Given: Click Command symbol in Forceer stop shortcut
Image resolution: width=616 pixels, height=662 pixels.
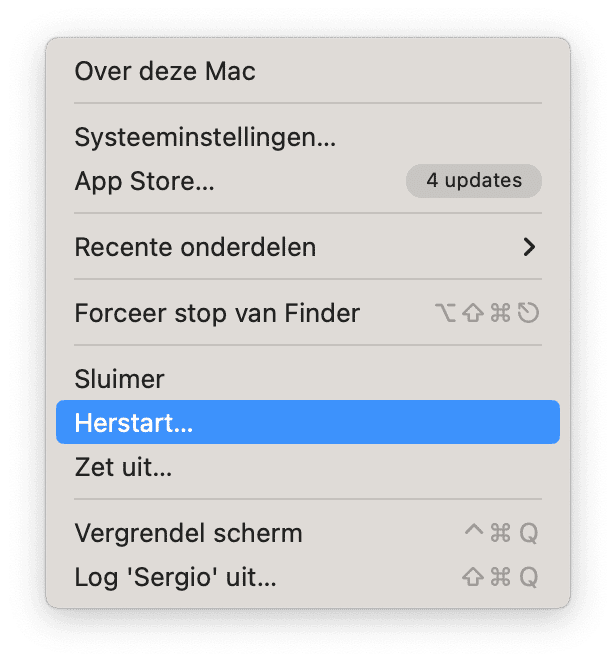Looking at the screenshot, I should [501, 313].
